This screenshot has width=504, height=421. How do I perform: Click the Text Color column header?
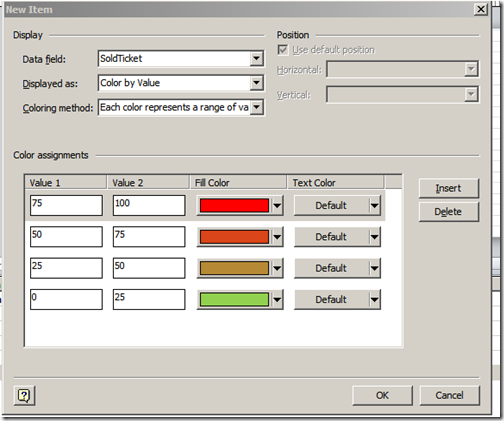click(336, 183)
